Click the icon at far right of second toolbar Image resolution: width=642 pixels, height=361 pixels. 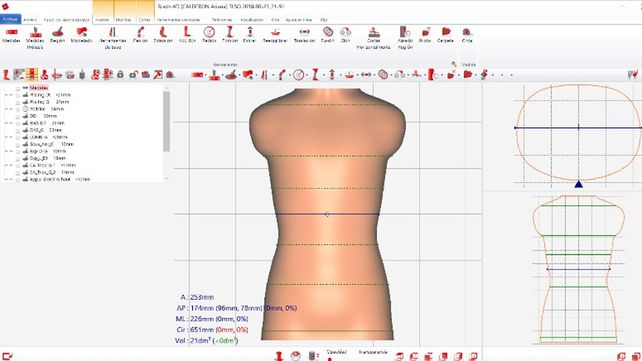point(633,74)
